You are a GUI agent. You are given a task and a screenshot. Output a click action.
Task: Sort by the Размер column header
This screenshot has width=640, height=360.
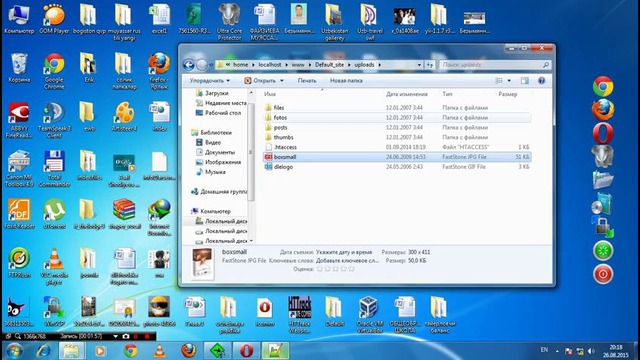[x=508, y=94]
